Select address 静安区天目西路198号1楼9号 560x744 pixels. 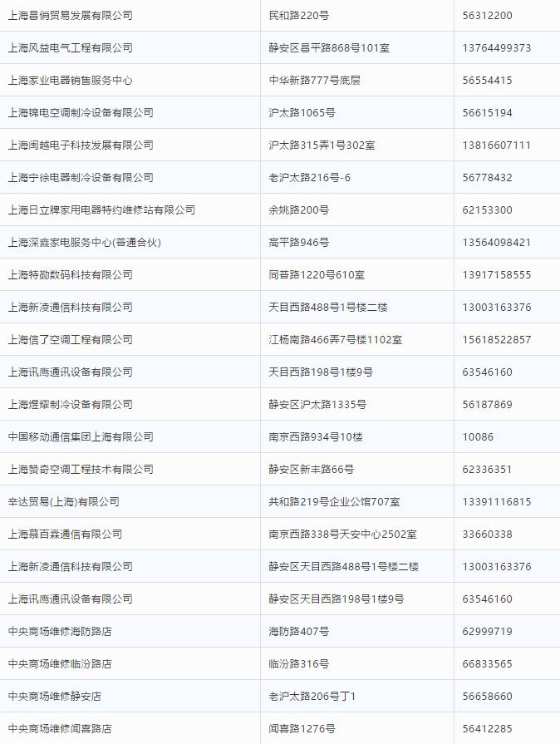[336, 599]
